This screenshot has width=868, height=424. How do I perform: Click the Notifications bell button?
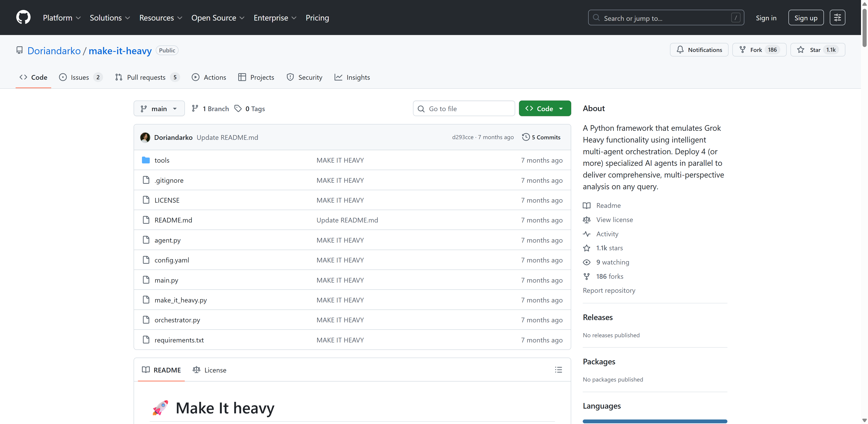[x=699, y=50]
